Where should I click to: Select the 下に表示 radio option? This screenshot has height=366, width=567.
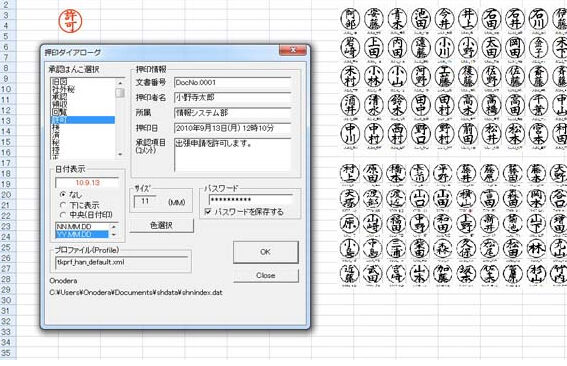[63, 205]
